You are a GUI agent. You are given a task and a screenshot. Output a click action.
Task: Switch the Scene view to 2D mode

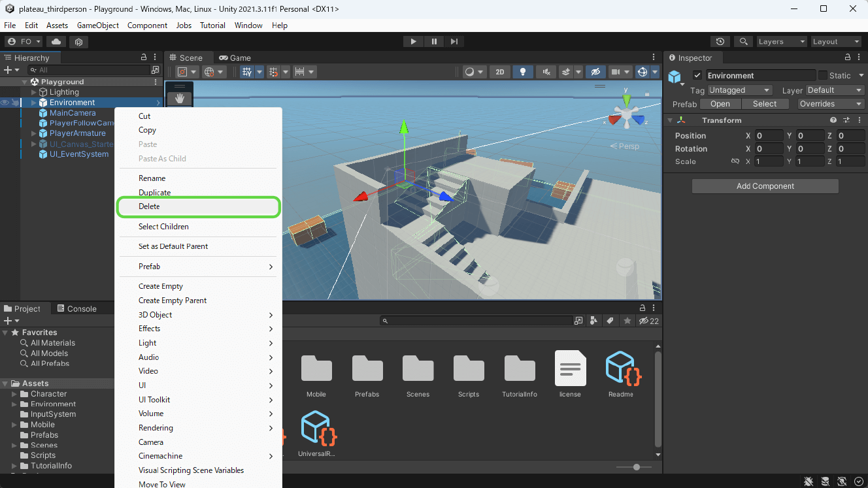[500, 72]
